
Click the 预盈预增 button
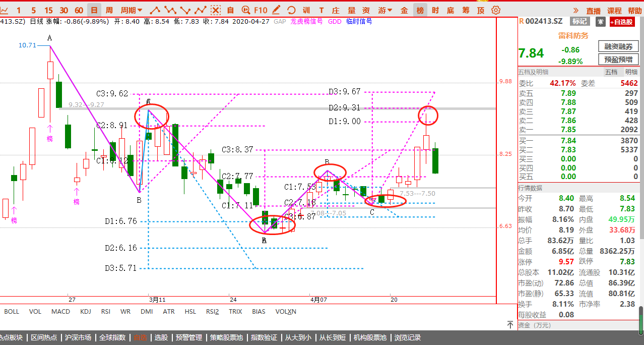pyautogui.click(x=618, y=60)
